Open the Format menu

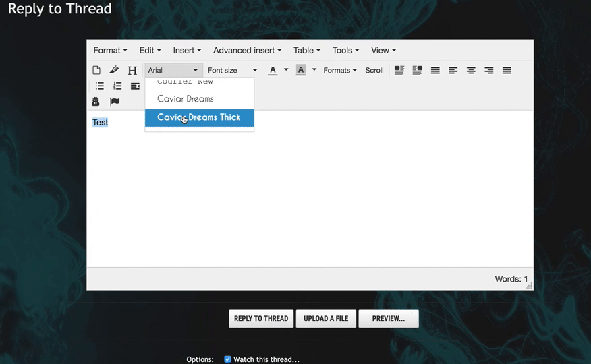click(x=110, y=50)
